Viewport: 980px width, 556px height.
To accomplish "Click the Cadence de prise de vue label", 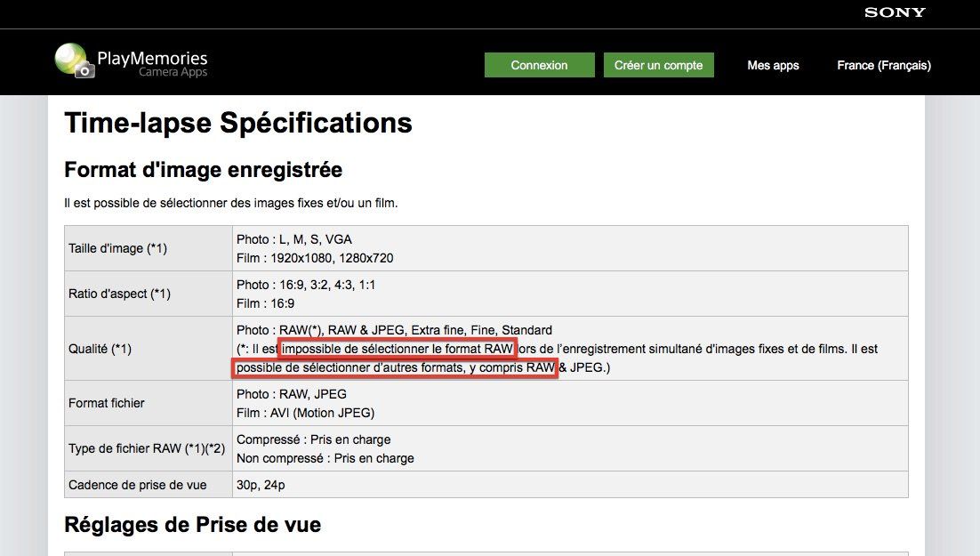I will [137, 485].
